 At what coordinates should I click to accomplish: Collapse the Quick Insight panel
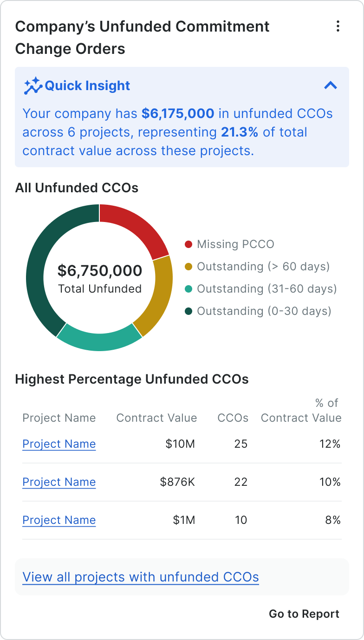click(x=331, y=85)
